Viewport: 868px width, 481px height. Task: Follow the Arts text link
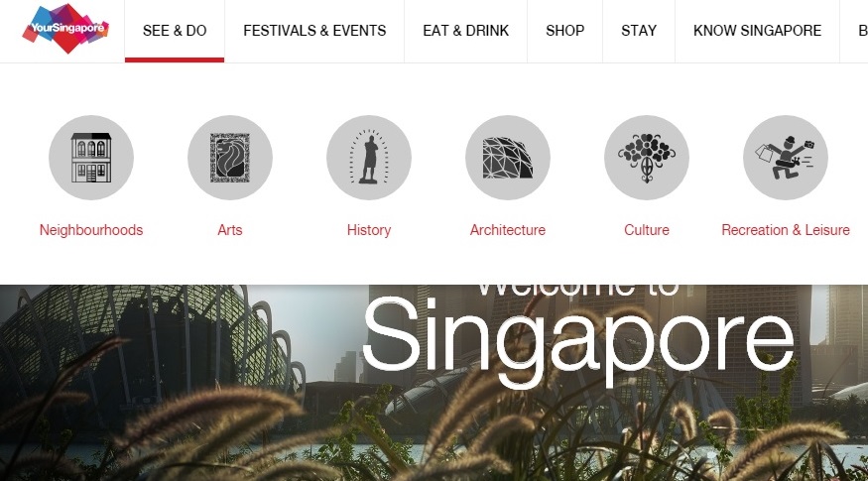pyautogui.click(x=230, y=230)
